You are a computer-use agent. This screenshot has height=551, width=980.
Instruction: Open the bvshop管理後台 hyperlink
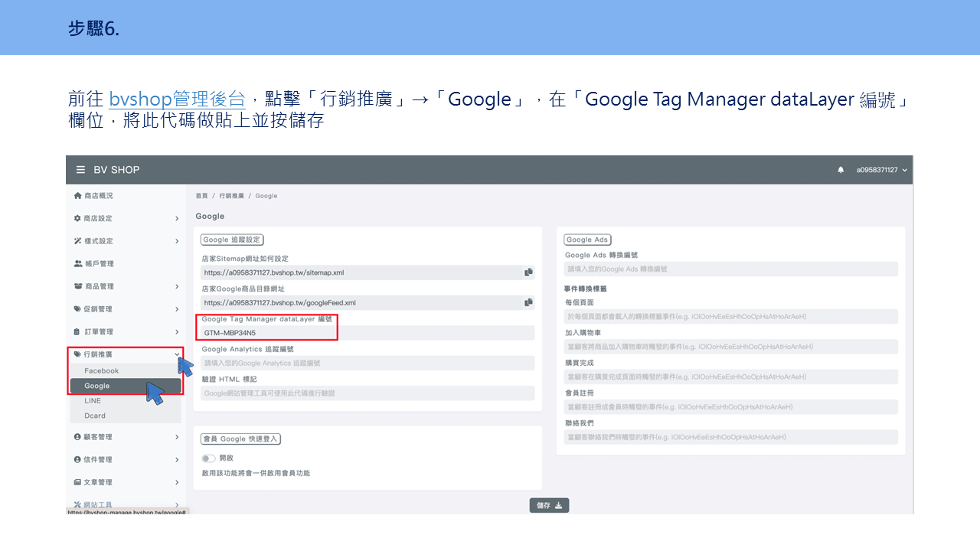point(177,99)
